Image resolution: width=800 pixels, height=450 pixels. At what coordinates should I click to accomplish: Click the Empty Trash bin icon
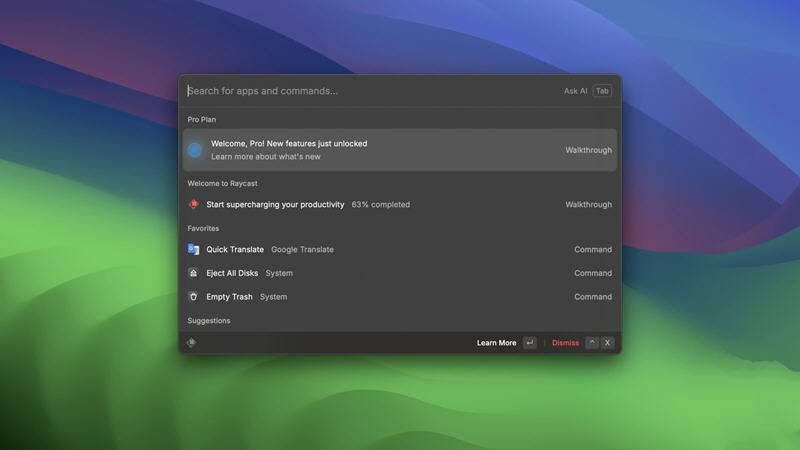pyautogui.click(x=193, y=296)
